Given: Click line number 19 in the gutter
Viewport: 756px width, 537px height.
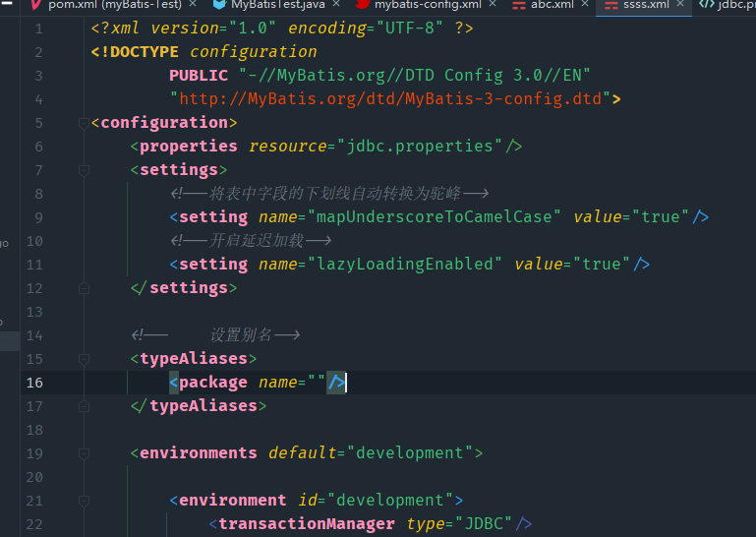Looking at the screenshot, I should 35,453.
